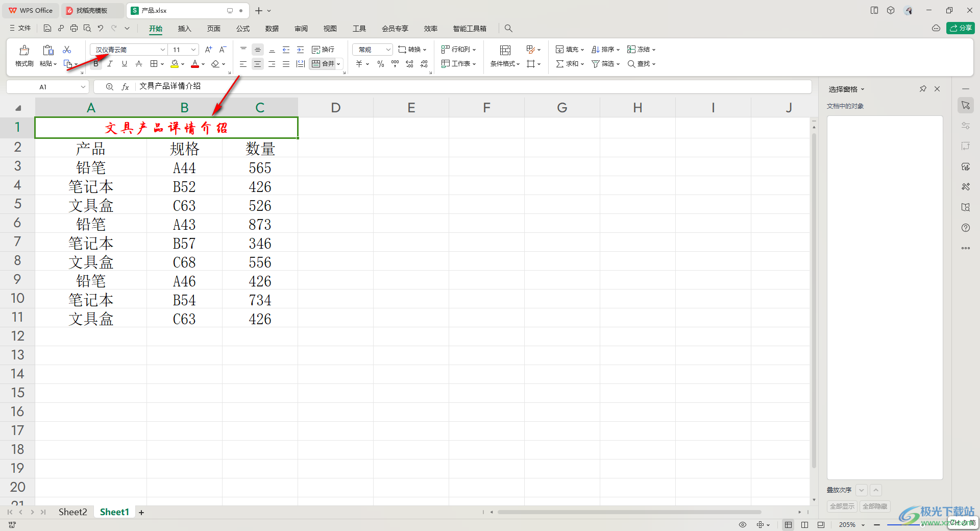Toggle left text alignment
Screen dimensions: 980x531
click(243, 64)
